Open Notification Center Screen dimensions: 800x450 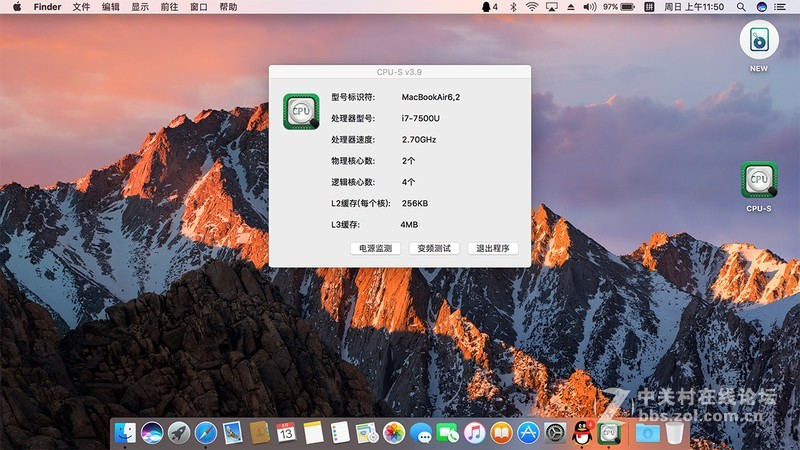click(780, 7)
